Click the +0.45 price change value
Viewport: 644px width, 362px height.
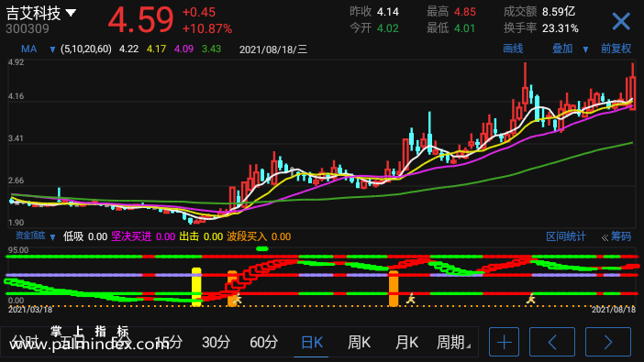(x=199, y=12)
